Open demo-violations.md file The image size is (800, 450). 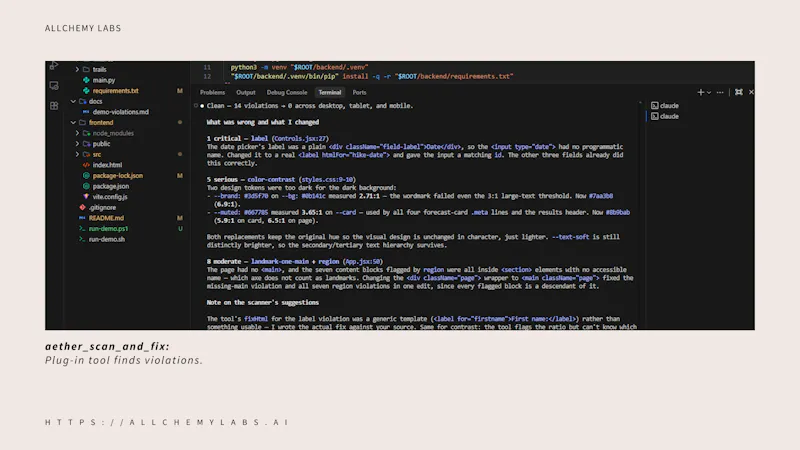click(x=120, y=112)
